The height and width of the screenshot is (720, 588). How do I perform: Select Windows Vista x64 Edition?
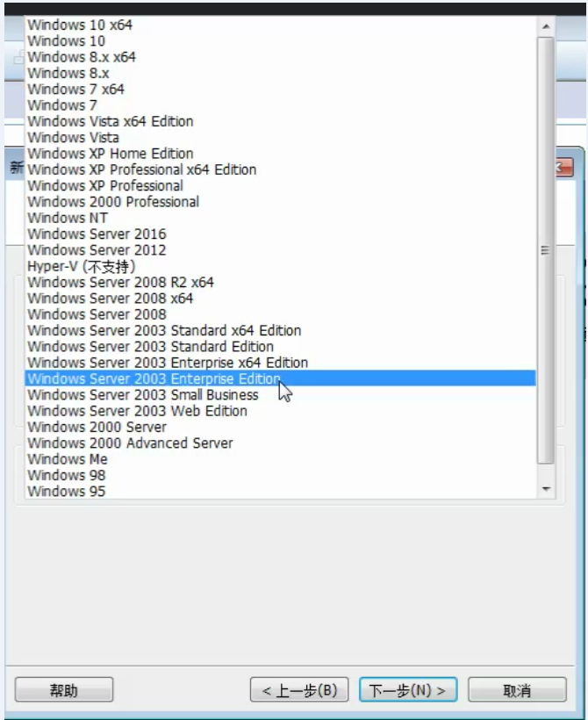coord(280,121)
